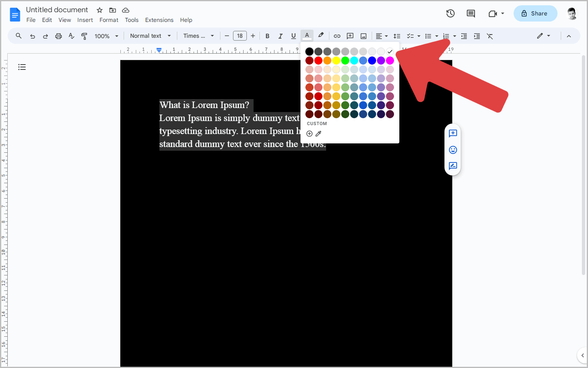The width and height of the screenshot is (588, 368).
Task: Enable italic formatting
Action: tap(281, 36)
